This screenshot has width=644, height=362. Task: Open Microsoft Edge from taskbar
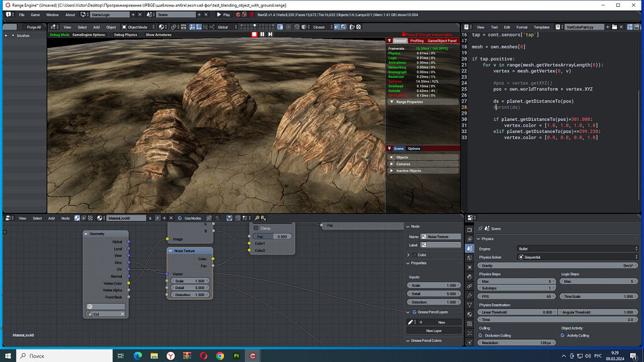coord(138,356)
